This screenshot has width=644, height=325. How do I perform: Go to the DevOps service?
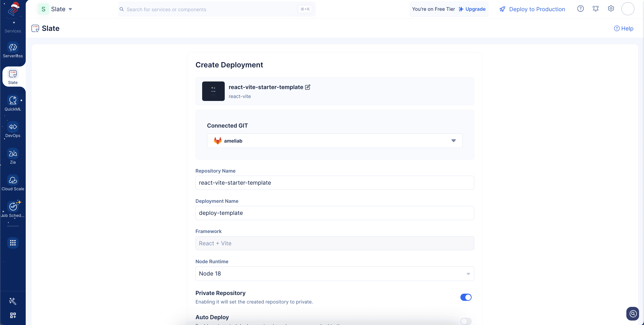point(13,130)
